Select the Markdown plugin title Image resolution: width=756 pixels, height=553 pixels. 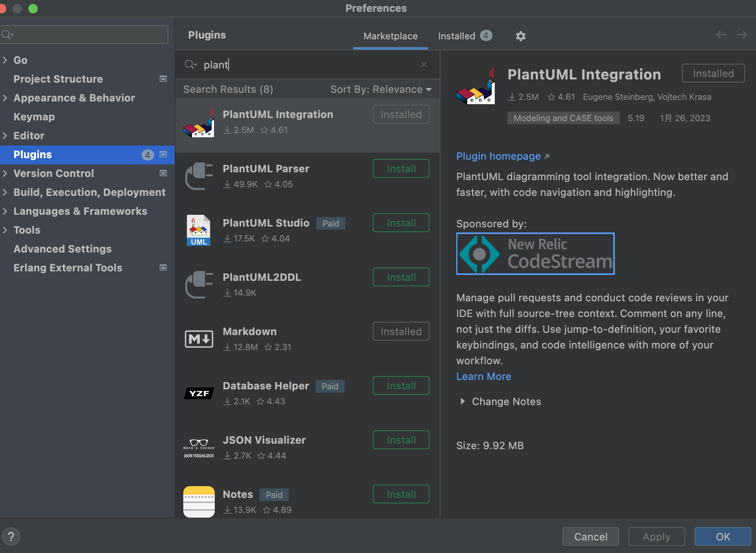pos(249,332)
